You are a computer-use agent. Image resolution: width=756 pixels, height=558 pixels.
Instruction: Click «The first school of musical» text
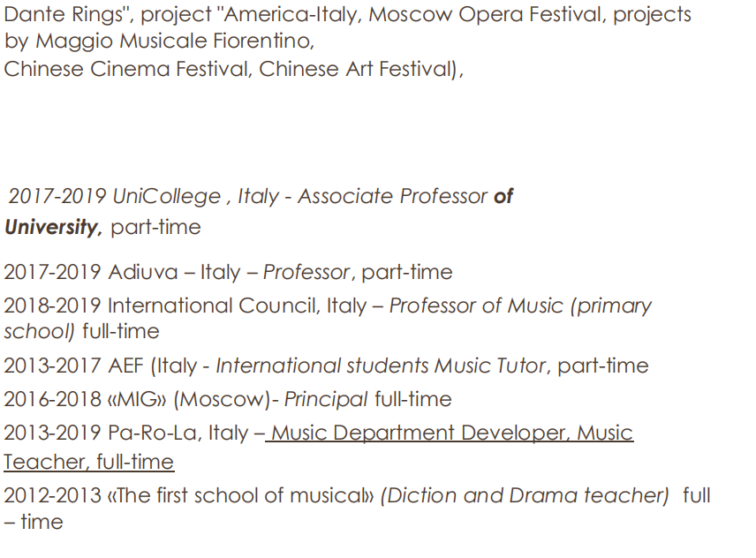pyautogui.click(x=239, y=496)
